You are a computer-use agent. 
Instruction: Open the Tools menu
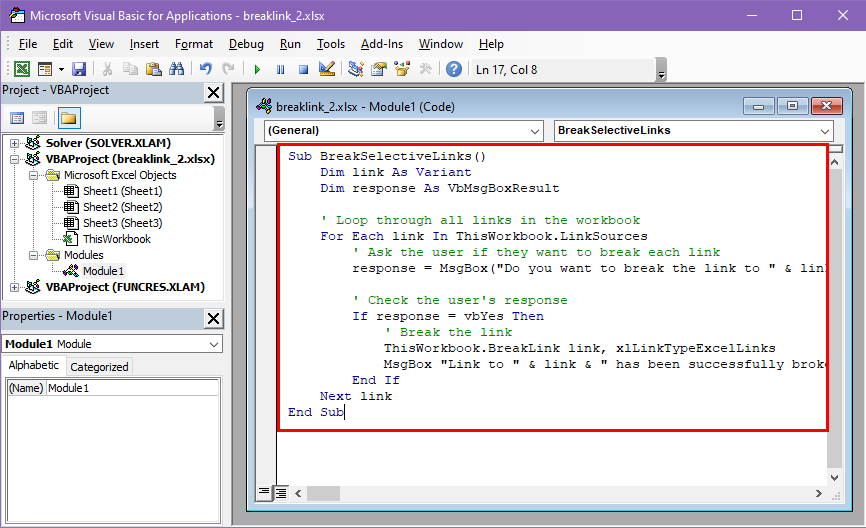[330, 44]
